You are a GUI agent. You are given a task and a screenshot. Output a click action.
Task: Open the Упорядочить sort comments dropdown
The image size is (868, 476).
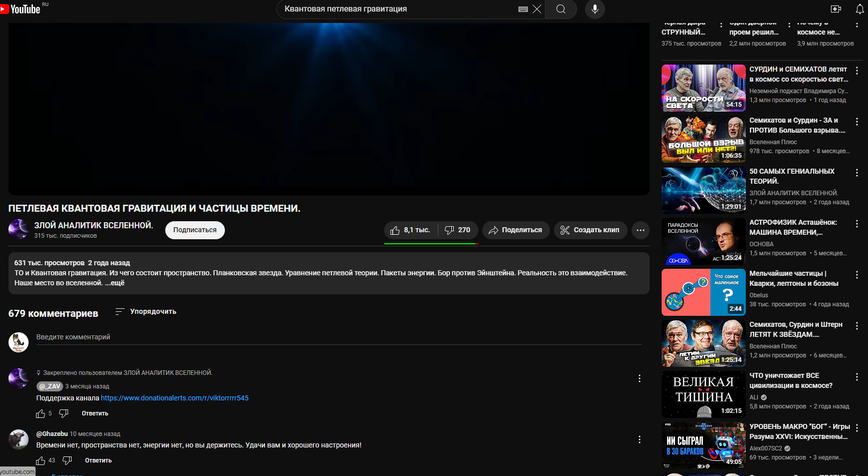pos(146,311)
